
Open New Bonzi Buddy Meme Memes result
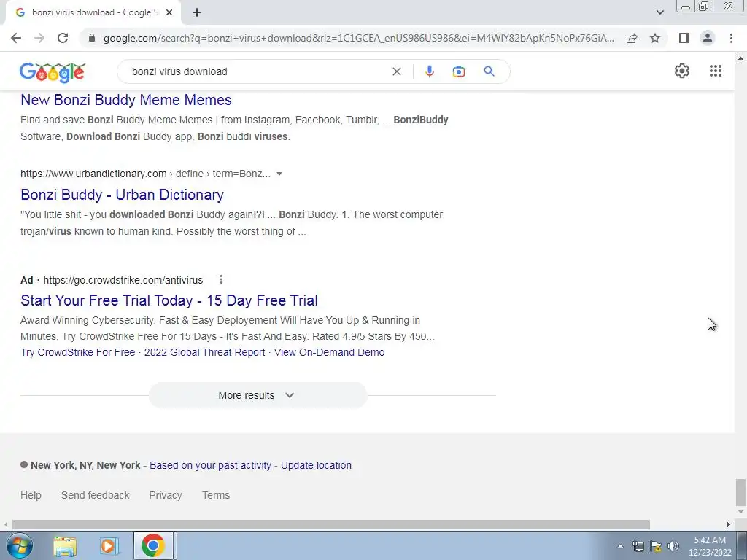click(125, 99)
